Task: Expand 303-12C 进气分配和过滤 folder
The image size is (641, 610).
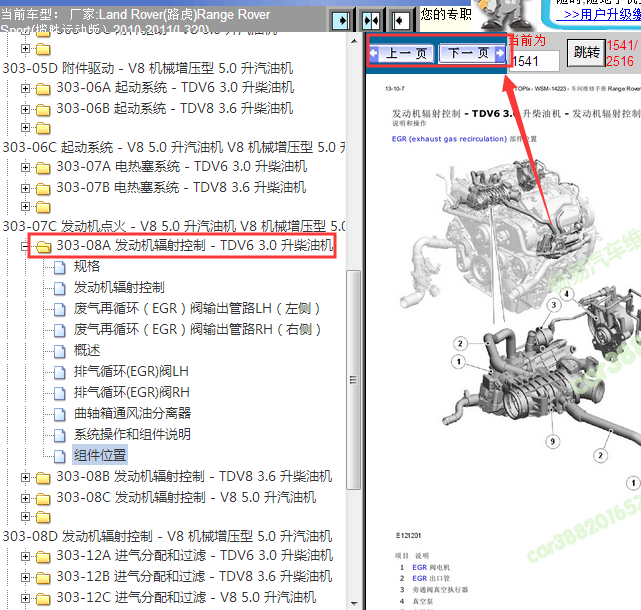Action: coord(25,598)
